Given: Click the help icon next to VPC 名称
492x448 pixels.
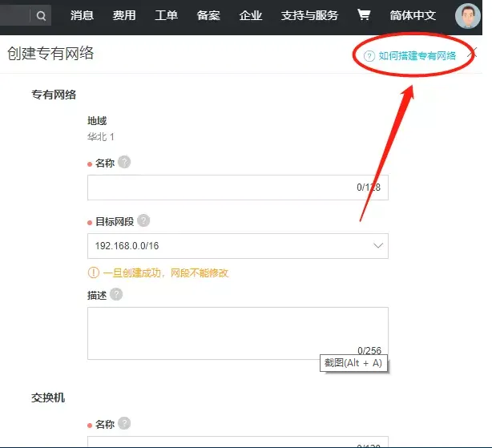Looking at the screenshot, I should (x=124, y=162).
